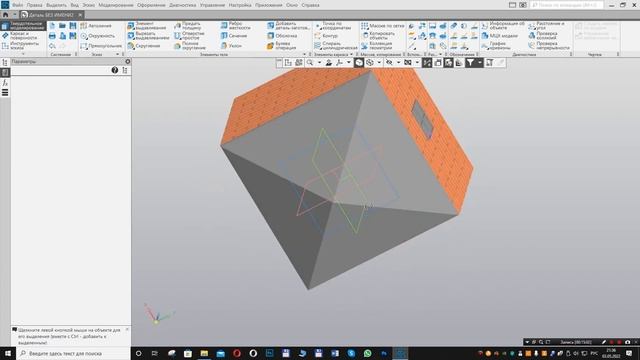Select the Shell (Оболочка) tool

coord(282,36)
